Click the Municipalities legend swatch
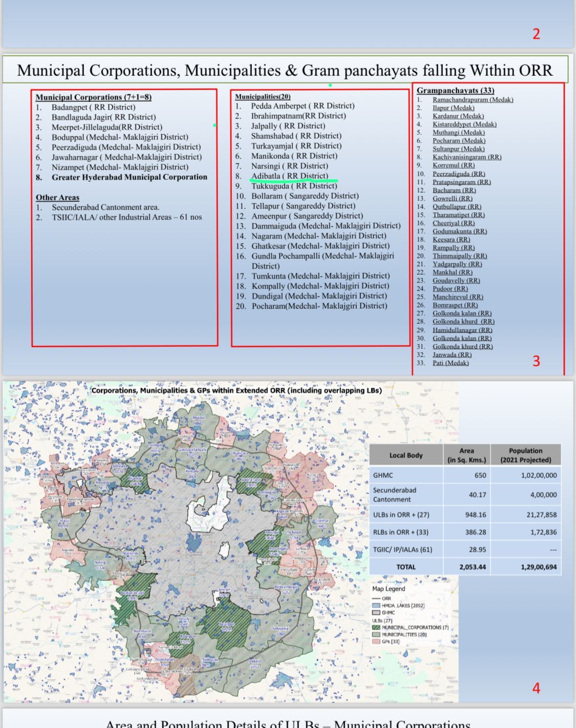This screenshot has width=576, height=728. pyautogui.click(x=376, y=634)
